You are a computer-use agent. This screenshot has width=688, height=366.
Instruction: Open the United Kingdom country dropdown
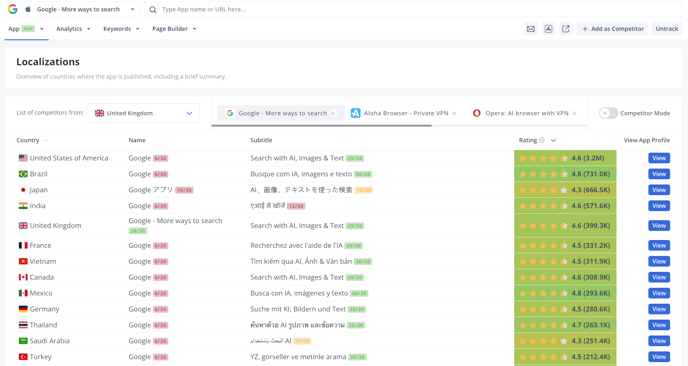pos(143,113)
